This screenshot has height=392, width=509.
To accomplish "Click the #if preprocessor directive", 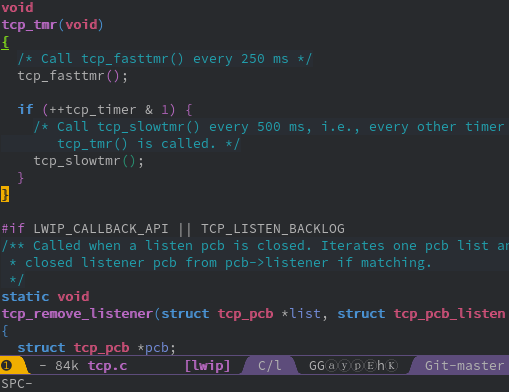I will coord(13,229).
